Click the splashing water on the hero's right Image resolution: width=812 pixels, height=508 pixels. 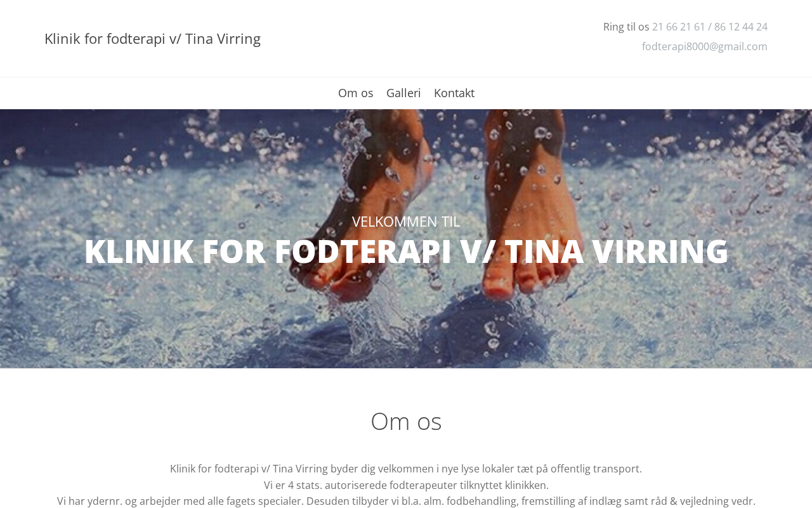(698, 190)
